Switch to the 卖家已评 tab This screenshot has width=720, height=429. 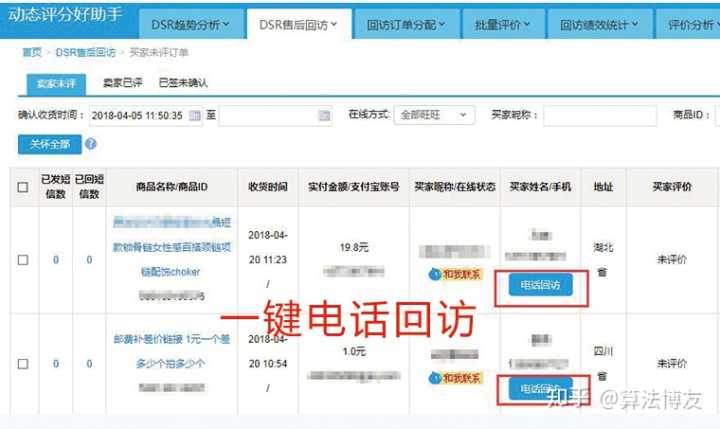tap(123, 83)
